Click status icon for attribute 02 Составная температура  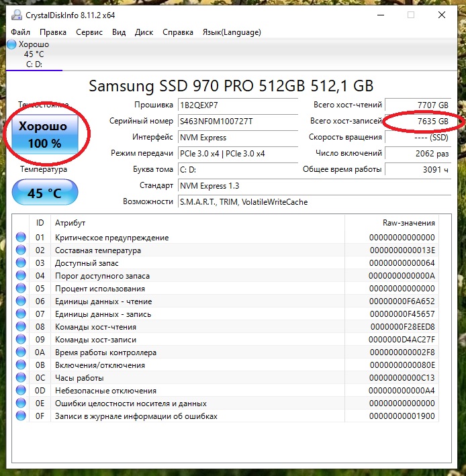point(21,250)
